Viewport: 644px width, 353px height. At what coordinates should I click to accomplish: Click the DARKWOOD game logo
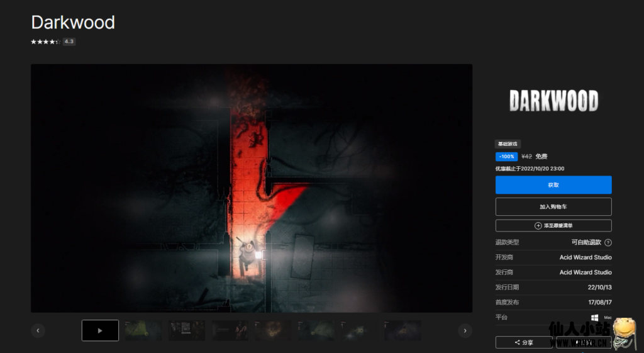pos(553,101)
